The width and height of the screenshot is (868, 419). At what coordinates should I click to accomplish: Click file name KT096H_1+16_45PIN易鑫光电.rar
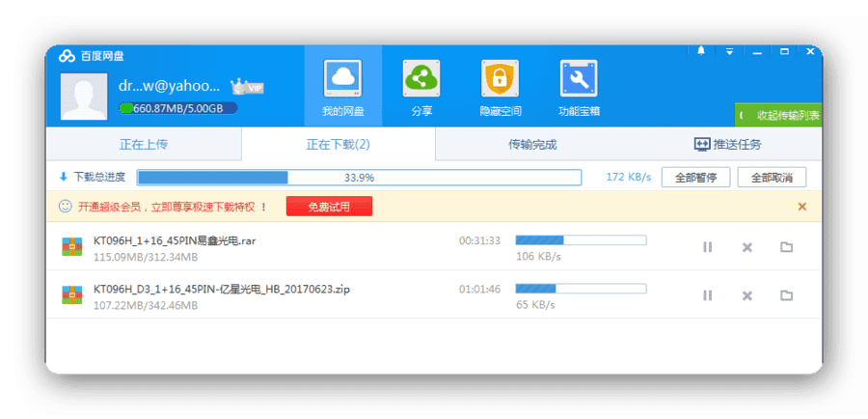tap(175, 240)
